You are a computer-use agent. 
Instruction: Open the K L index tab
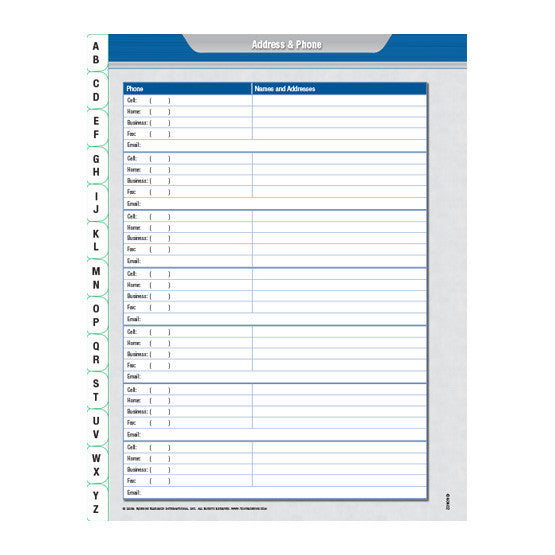[97, 240]
